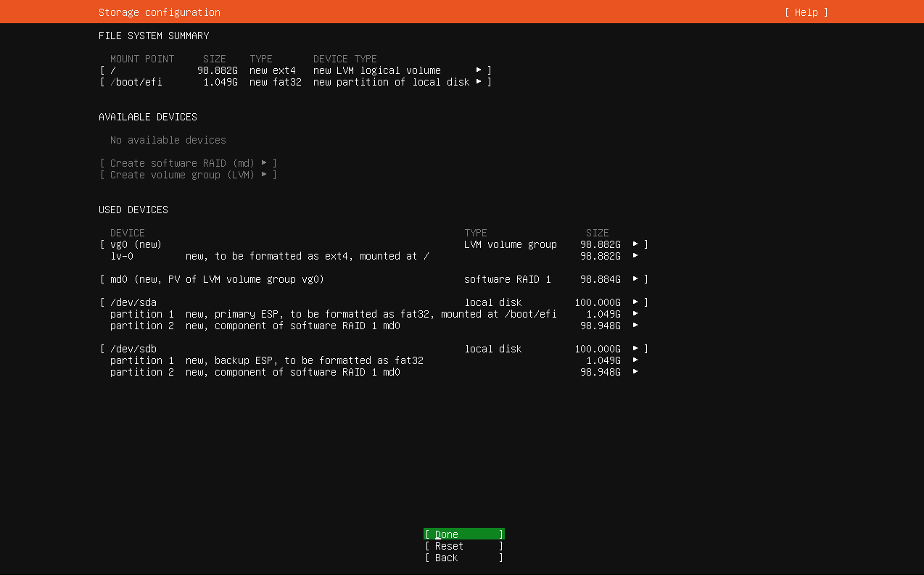Click sdb partition 2 RAID component text
Viewport: 924px width, 575px height.
(x=293, y=372)
